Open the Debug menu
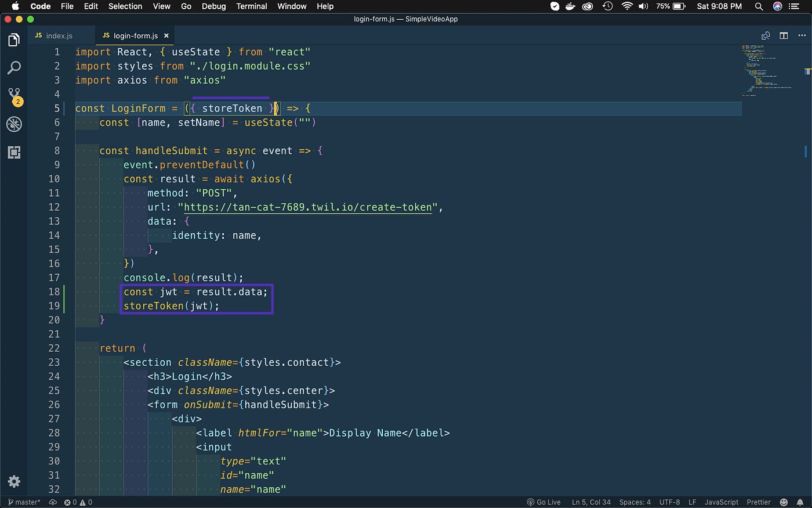Screen dimensions: 812x508 pos(214,6)
